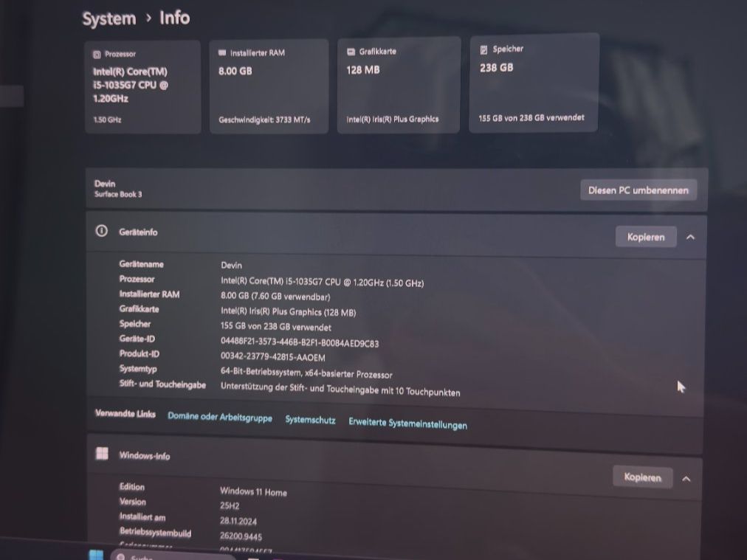Select the Geräteinfo section header label
The height and width of the screenshot is (560, 747).
(138, 232)
